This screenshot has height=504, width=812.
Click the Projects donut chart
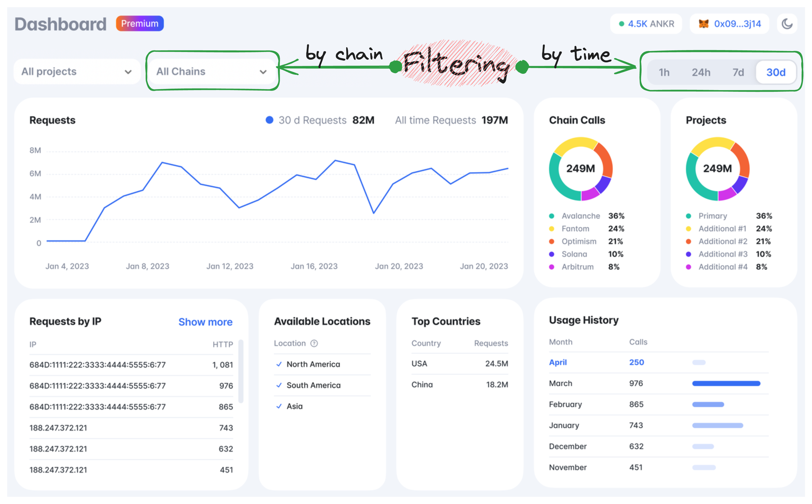pyautogui.click(x=717, y=169)
